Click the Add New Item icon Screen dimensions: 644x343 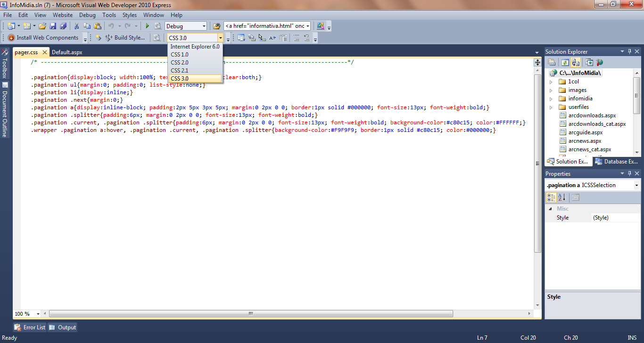(27, 26)
